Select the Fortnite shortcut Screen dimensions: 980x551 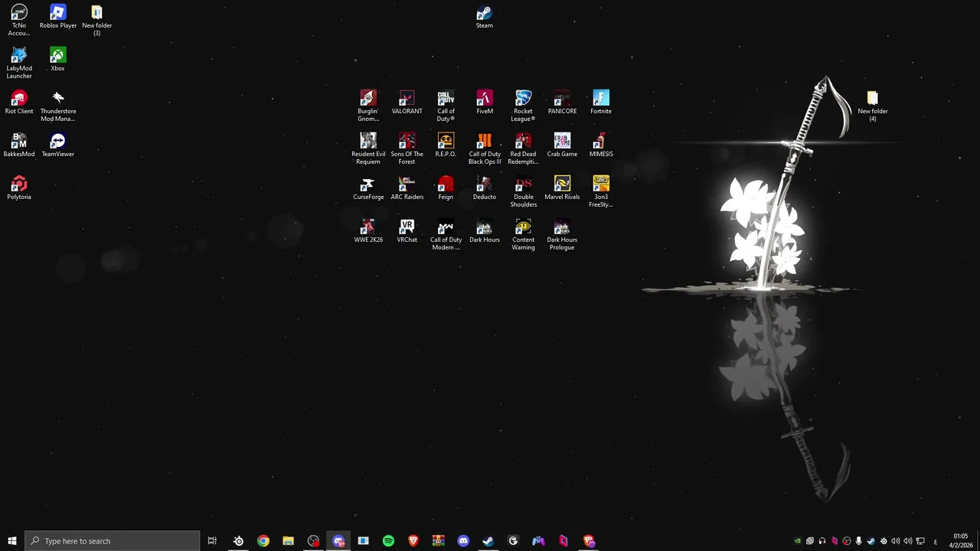pos(601,103)
